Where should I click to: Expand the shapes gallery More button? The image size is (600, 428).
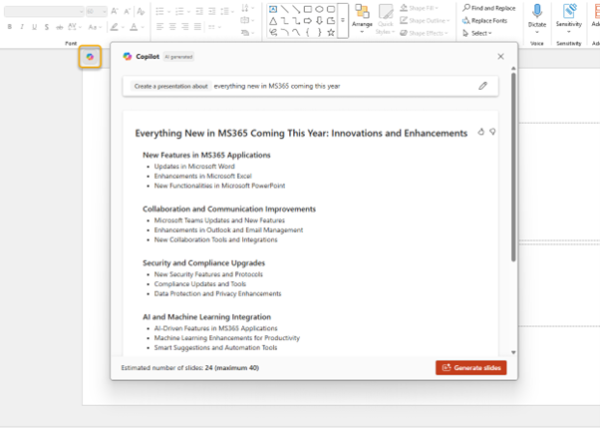pyautogui.click(x=343, y=21)
